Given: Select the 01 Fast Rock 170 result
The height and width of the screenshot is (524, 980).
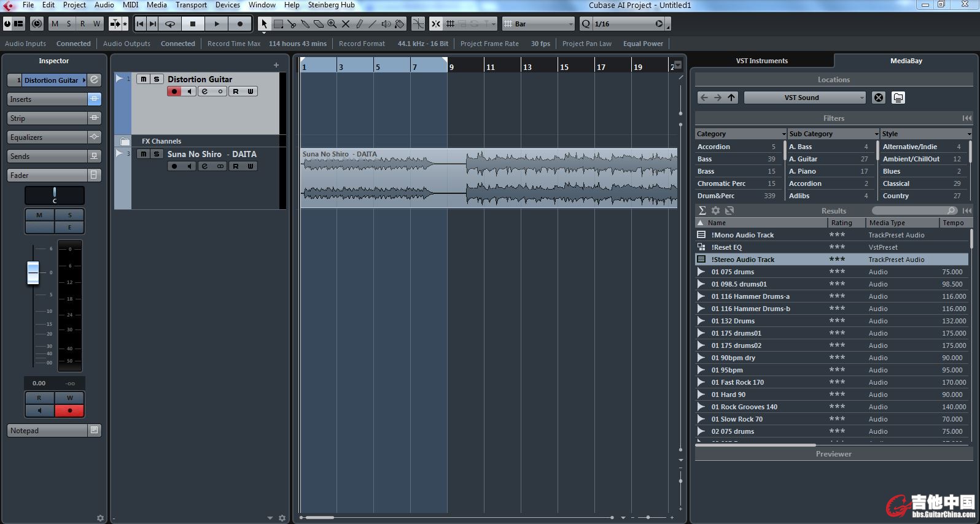Looking at the screenshot, I should point(737,382).
